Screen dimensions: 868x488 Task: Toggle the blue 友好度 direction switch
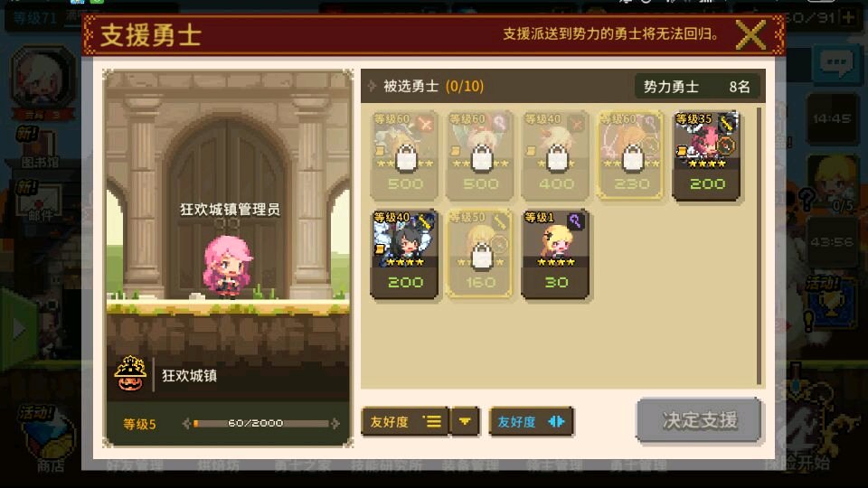point(532,422)
